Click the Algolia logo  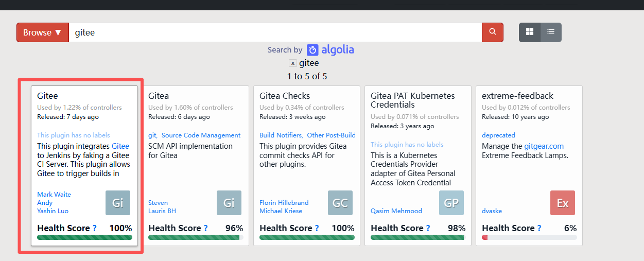click(330, 50)
